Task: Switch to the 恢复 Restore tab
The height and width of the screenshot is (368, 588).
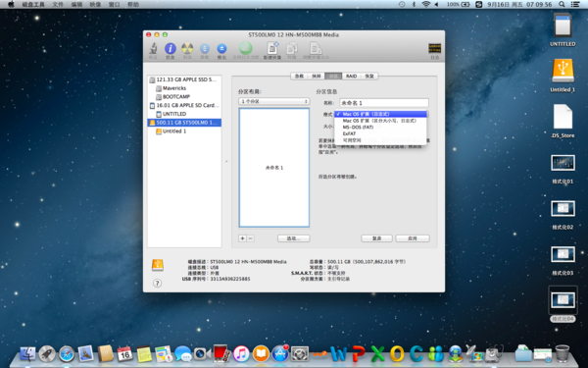Action: click(x=369, y=77)
